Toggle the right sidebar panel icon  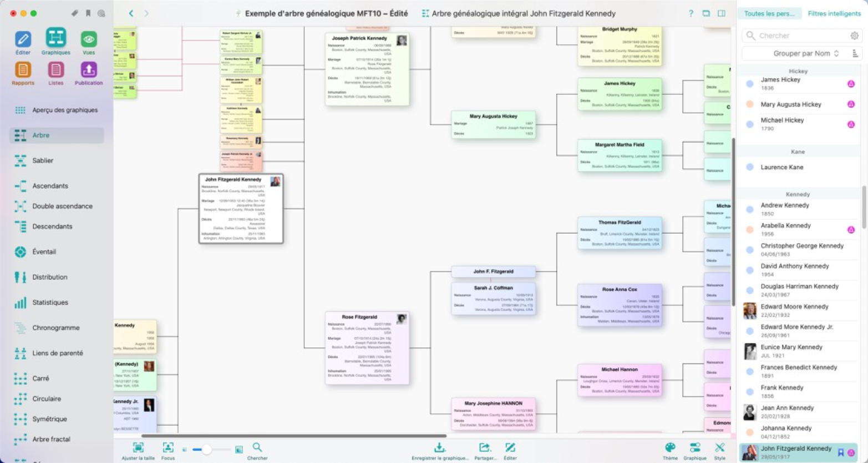722,13
